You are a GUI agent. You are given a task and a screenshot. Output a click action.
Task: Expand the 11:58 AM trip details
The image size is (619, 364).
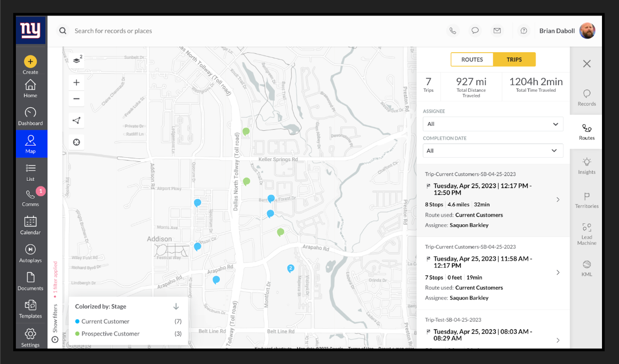coord(558,272)
